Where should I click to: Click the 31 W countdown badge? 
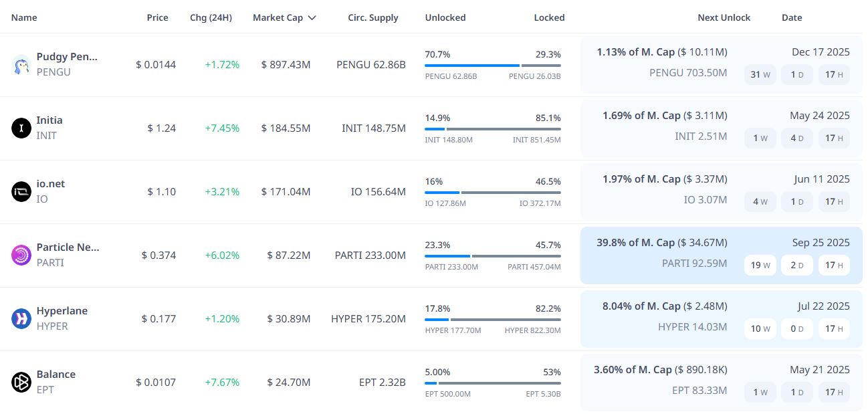click(x=760, y=74)
